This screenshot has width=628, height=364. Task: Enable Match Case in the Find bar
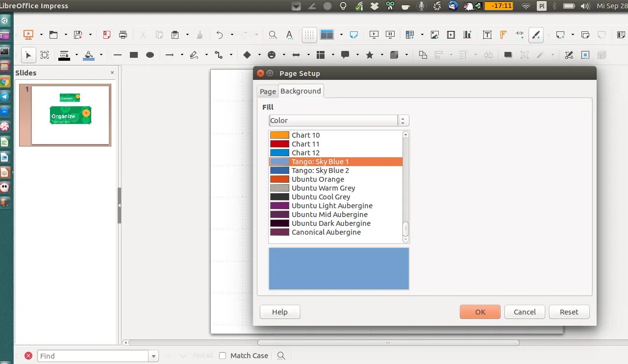223,355
